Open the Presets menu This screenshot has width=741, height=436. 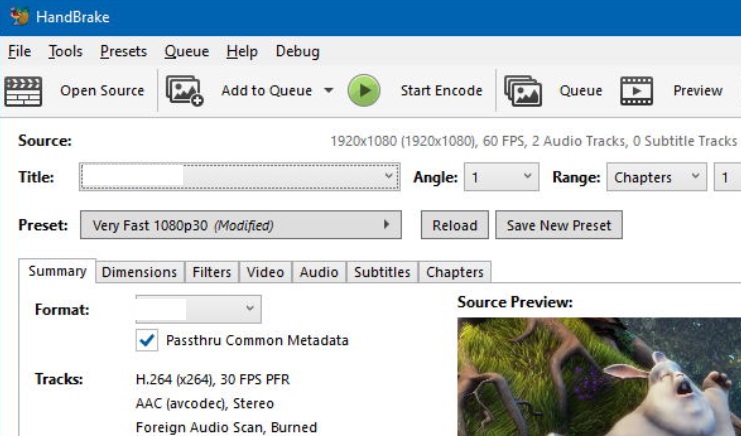pyautogui.click(x=123, y=51)
